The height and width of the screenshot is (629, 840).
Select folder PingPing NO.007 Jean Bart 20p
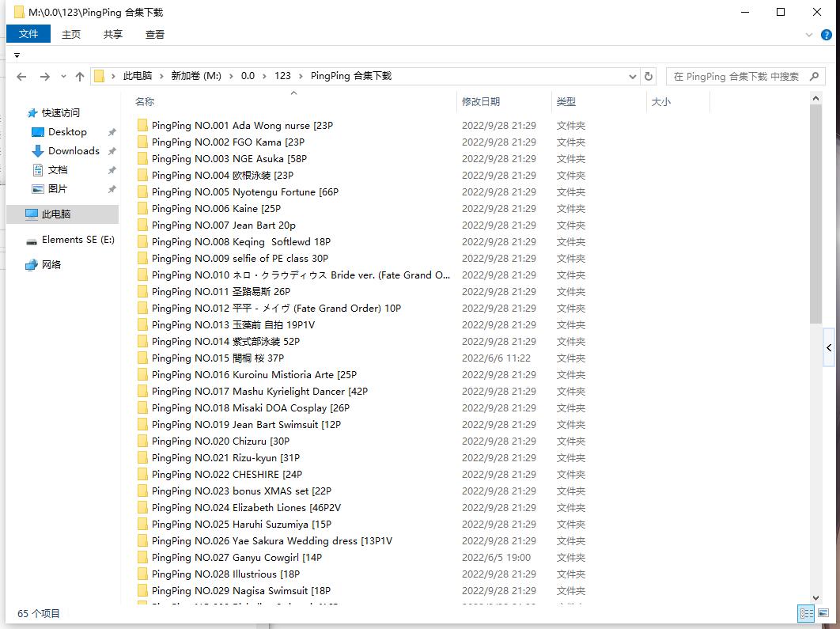pos(223,225)
